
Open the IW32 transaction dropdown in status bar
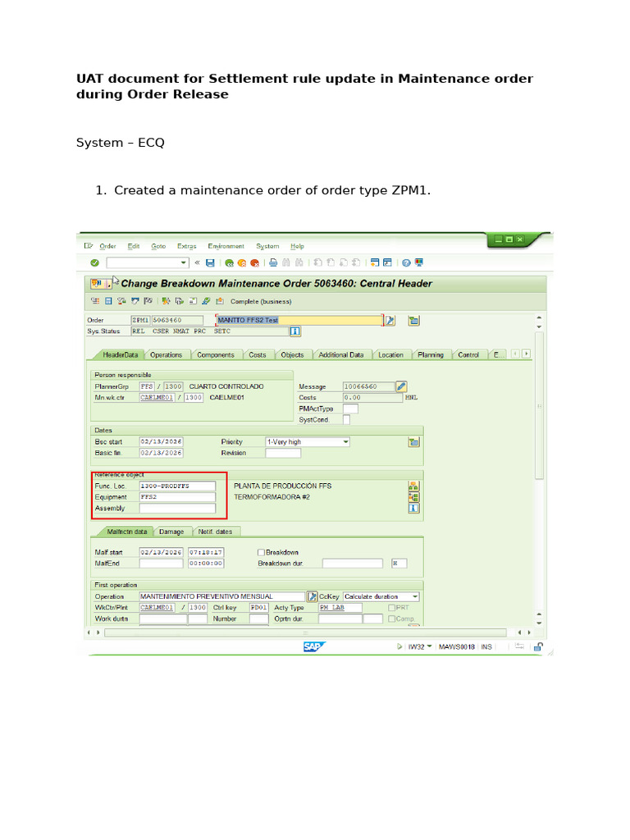pos(429,646)
